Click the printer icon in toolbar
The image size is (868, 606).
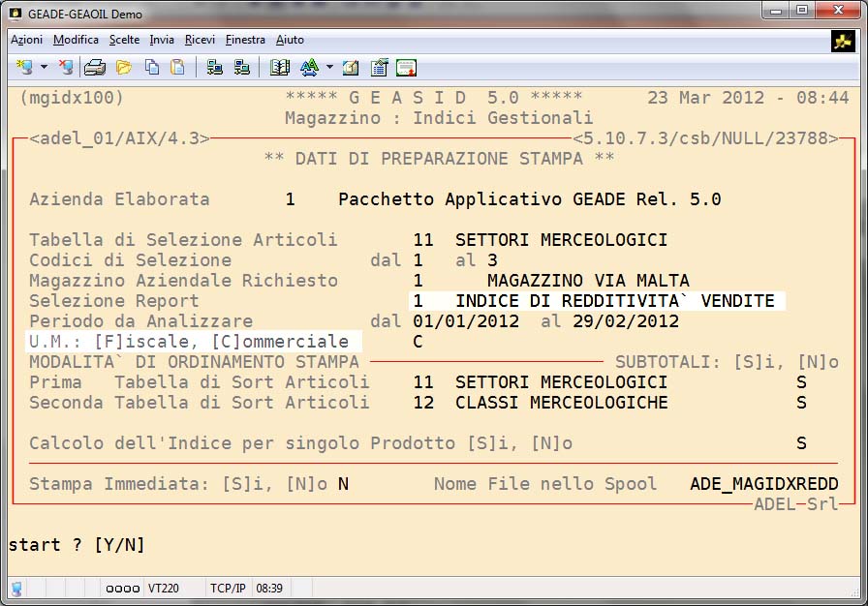tap(95, 68)
